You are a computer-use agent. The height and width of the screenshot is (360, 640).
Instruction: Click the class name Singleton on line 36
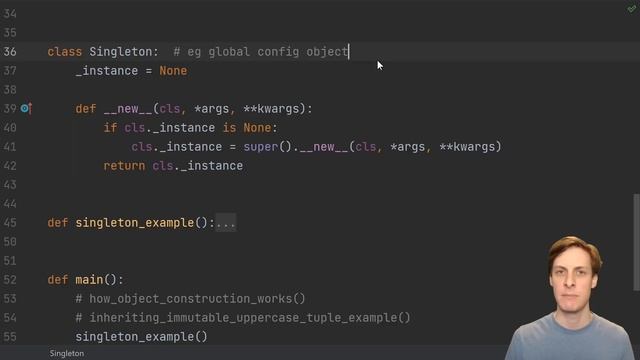[121, 52]
